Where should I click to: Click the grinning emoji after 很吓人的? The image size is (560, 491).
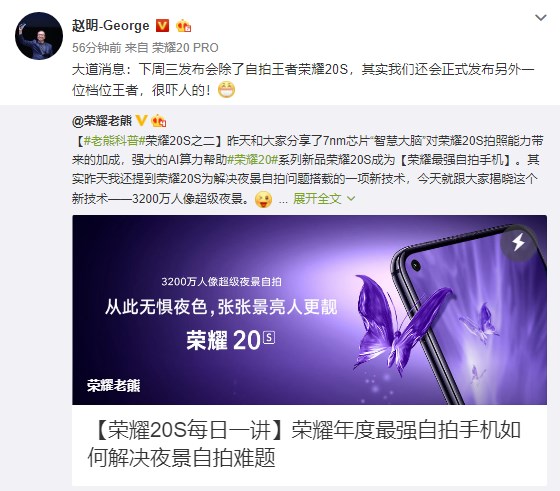[x=226, y=90]
